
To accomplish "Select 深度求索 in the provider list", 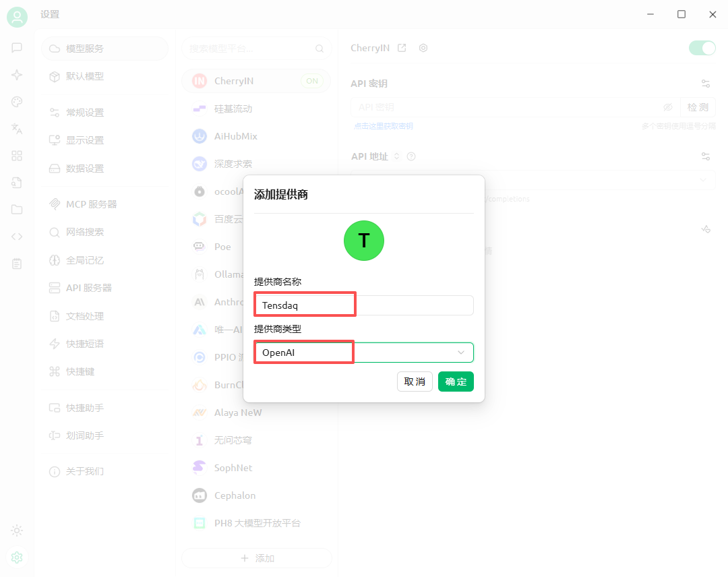I will (x=256, y=164).
